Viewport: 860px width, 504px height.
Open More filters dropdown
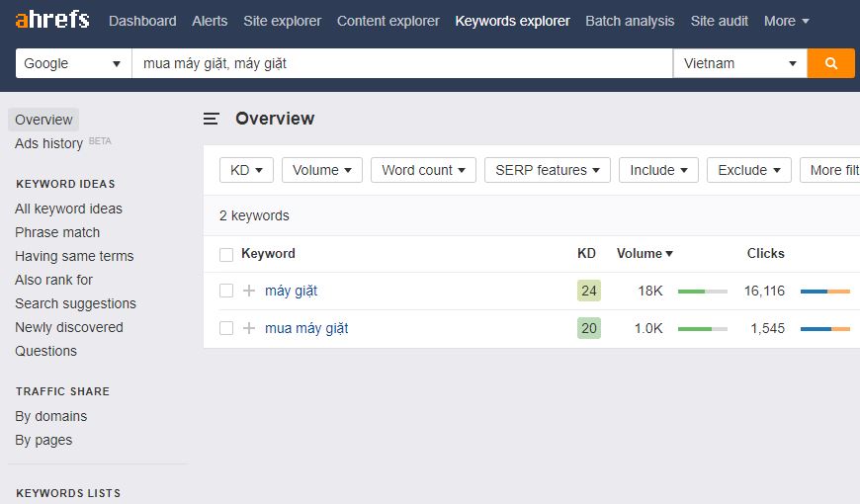click(x=829, y=170)
